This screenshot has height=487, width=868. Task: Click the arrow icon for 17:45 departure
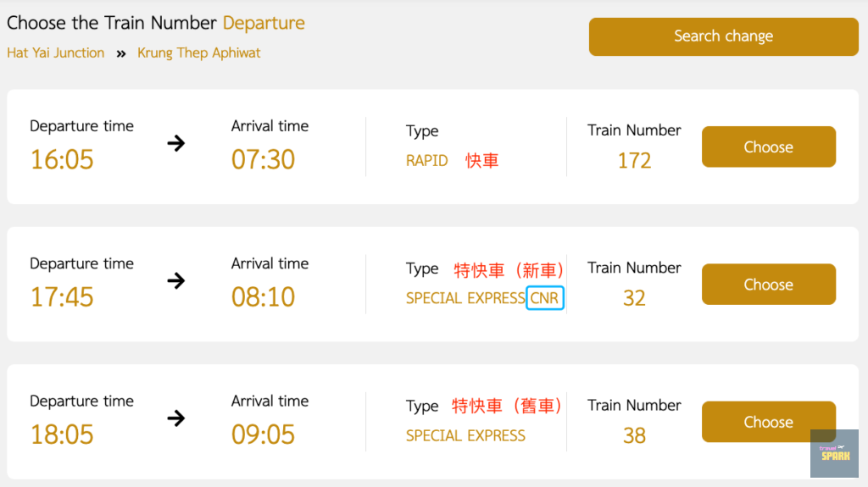(176, 280)
